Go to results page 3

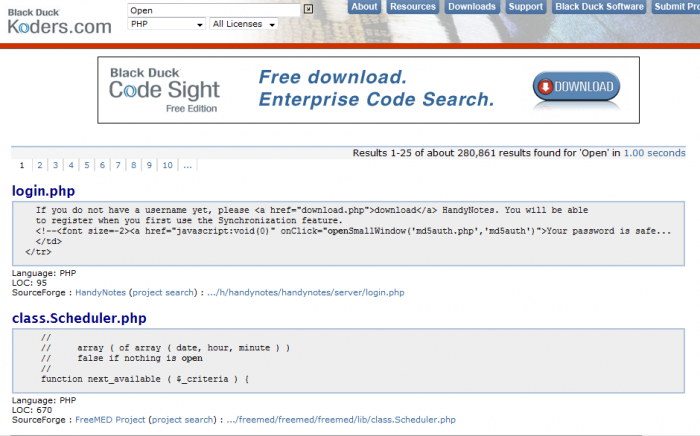click(55, 166)
